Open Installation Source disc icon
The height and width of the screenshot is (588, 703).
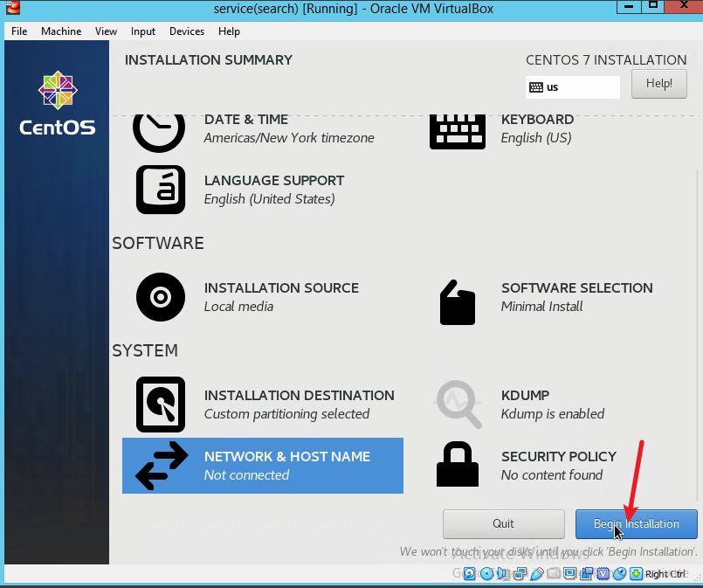point(161,297)
